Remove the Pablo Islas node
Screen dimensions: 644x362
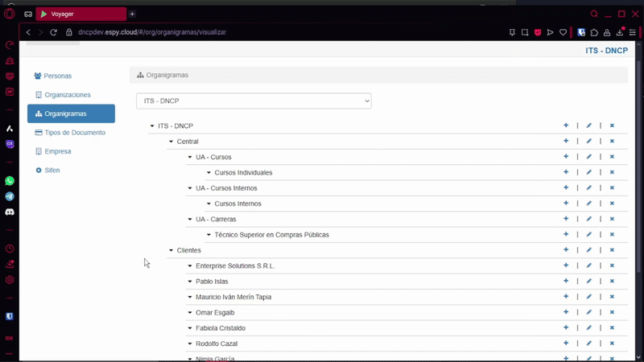(612, 282)
